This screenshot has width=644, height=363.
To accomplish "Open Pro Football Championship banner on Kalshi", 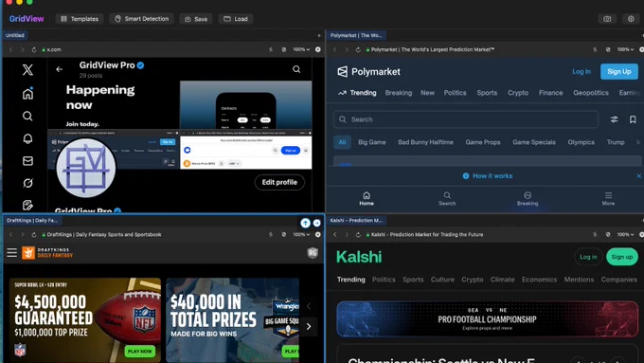I will 487,319.
